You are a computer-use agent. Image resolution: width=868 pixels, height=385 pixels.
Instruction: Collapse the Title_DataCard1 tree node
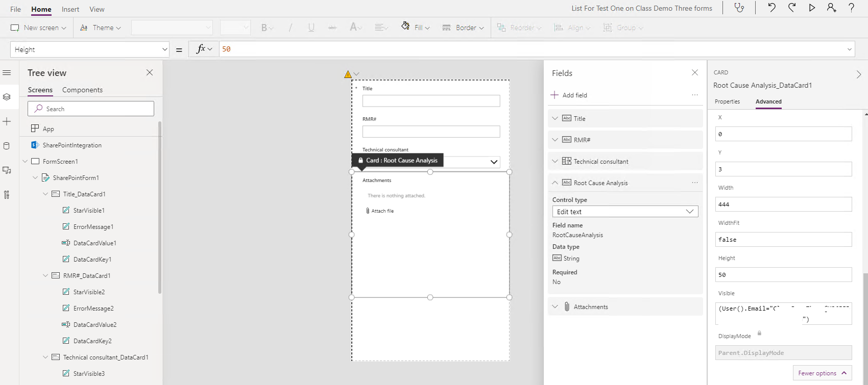click(45, 194)
